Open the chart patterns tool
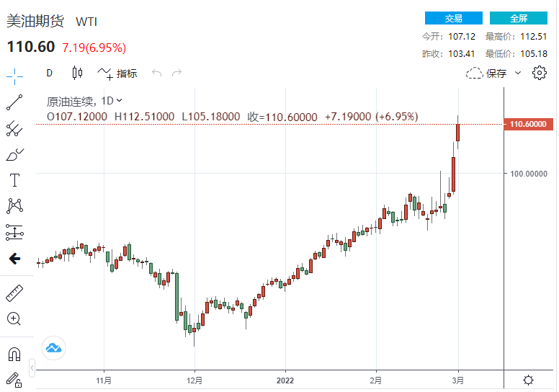559x392 pixels. 14,206
